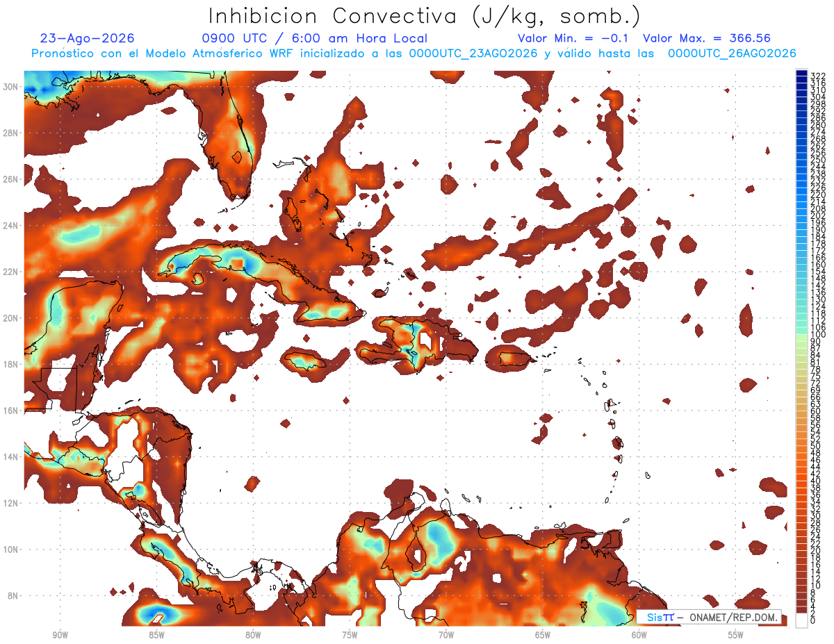Click the '14N' latitude axis label
The height and width of the screenshot is (644, 834).
coord(10,456)
